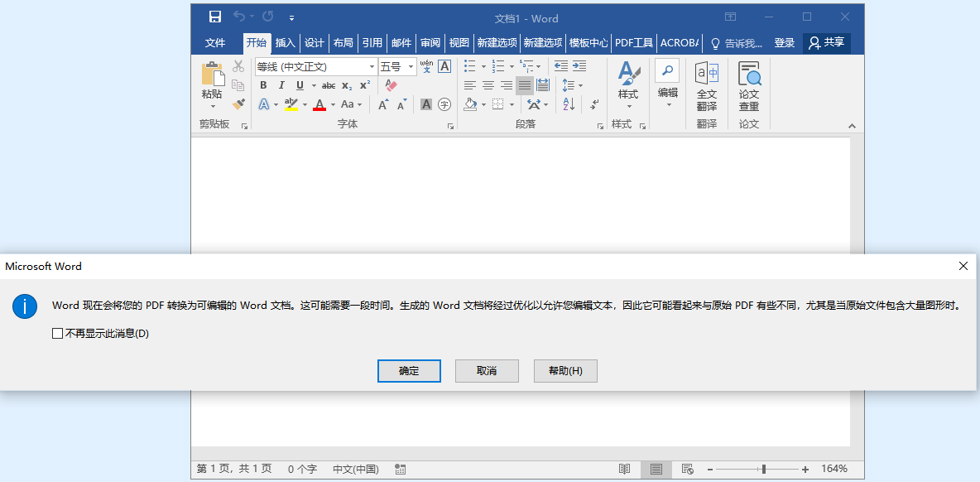The height and width of the screenshot is (482, 980).
Task: Save the document using the floppy disk icon
Action: (x=215, y=17)
